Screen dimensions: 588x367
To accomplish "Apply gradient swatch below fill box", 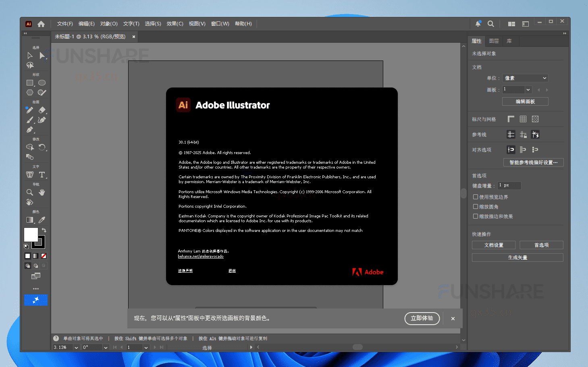I will pyautogui.click(x=35, y=256).
